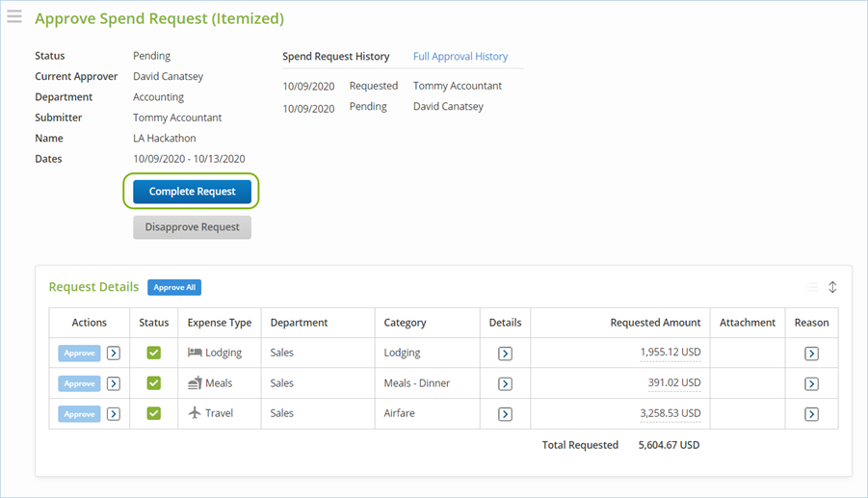Open the hamburger navigation menu

coord(14,16)
